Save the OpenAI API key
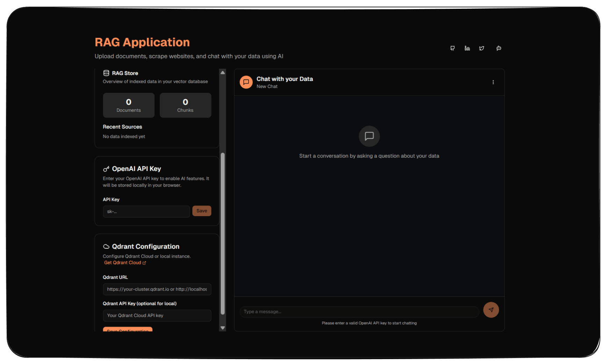Viewport: 607px width, 364px height. 201,211
